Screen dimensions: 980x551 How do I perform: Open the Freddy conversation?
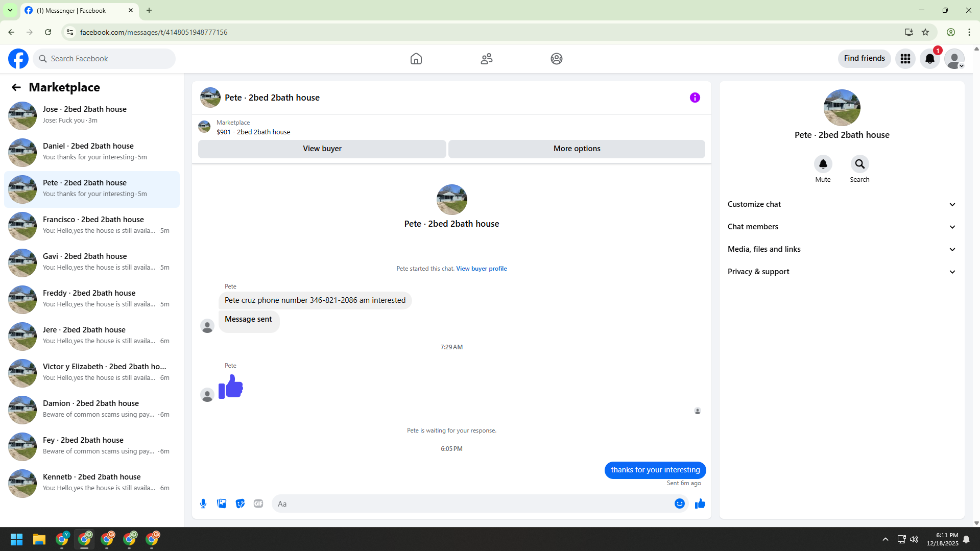pyautogui.click(x=92, y=299)
